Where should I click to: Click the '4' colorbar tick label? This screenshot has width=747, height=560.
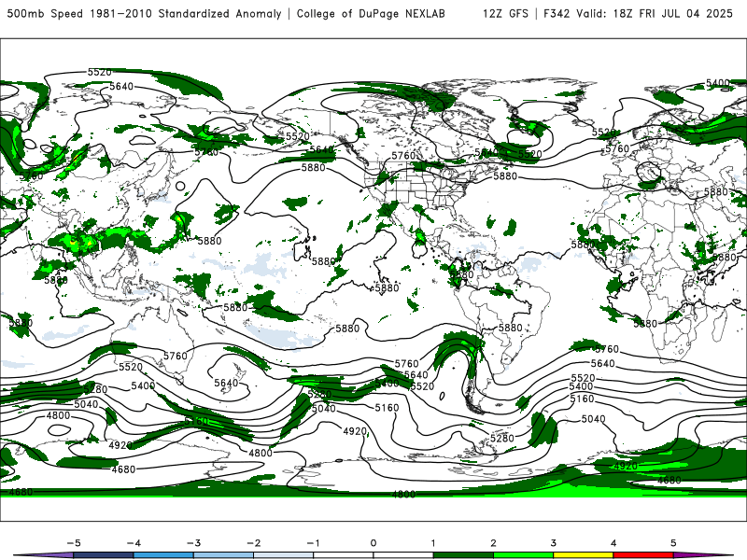(x=613, y=543)
